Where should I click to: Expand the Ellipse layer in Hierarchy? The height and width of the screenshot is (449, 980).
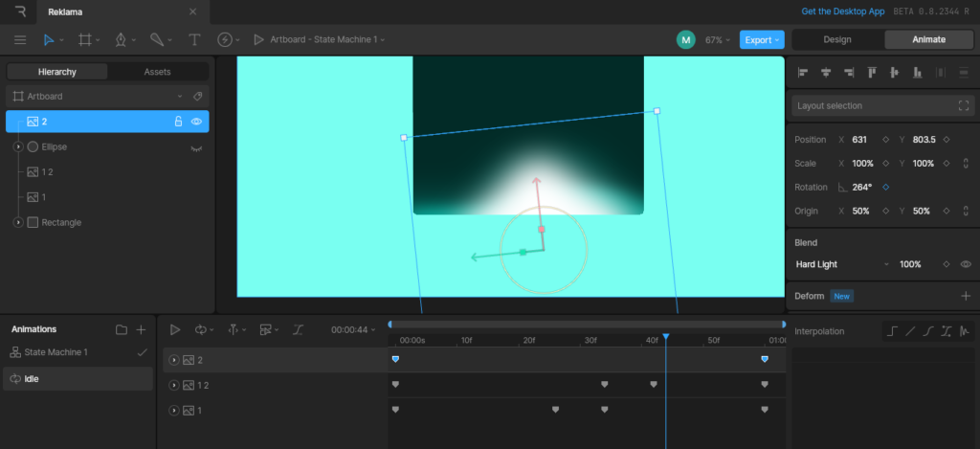click(x=18, y=147)
